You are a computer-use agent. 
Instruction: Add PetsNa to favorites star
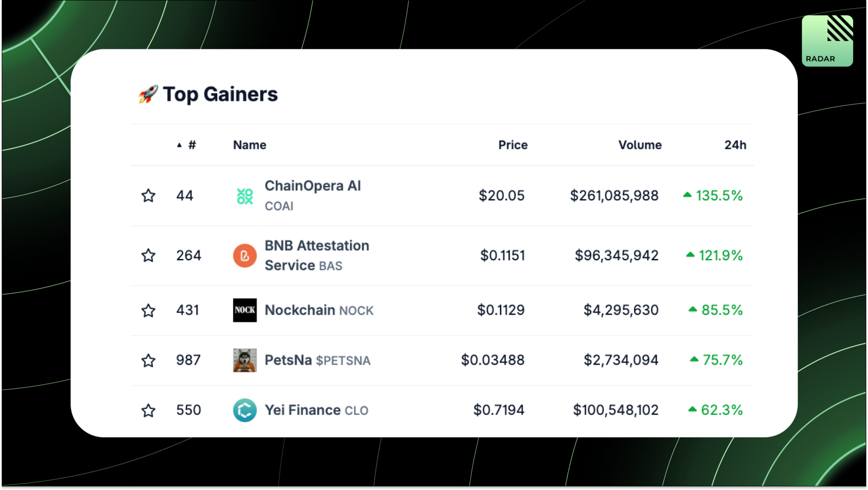pyautogui.click(x=148, y=360)
